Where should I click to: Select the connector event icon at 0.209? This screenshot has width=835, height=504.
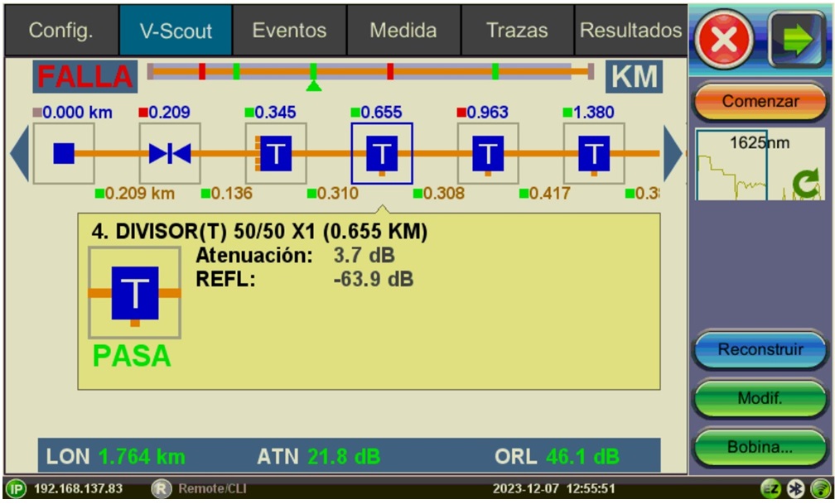(x=170, y=153)
